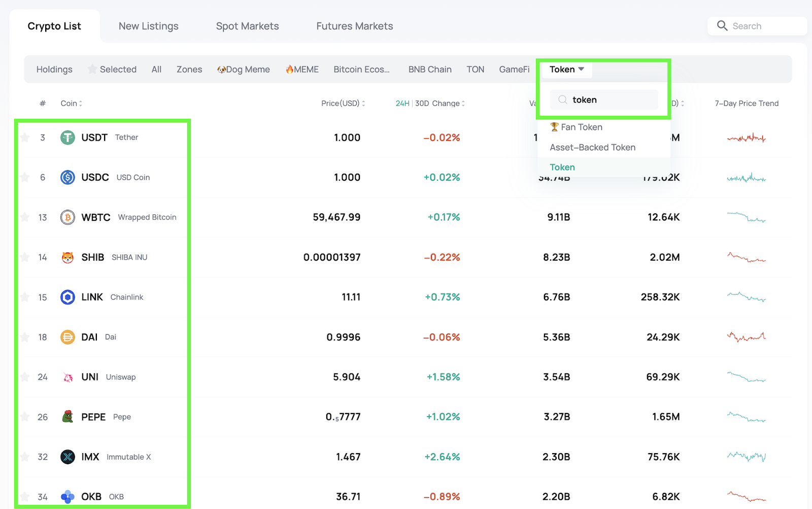The image size is (812, 509).
Task: Click the magnifier icon in token filter box
Action: (x=563, y=100)
